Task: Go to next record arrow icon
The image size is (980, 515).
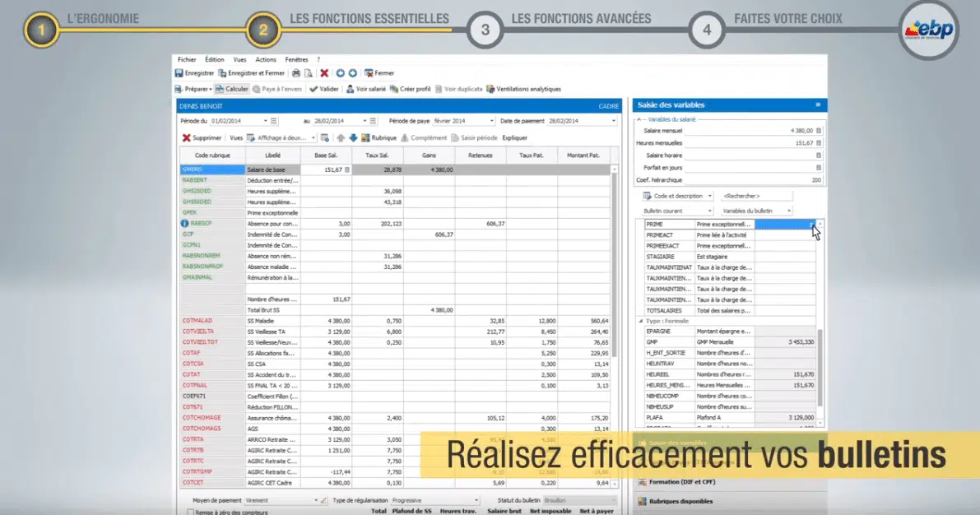Action: click(x=353, y=73)
